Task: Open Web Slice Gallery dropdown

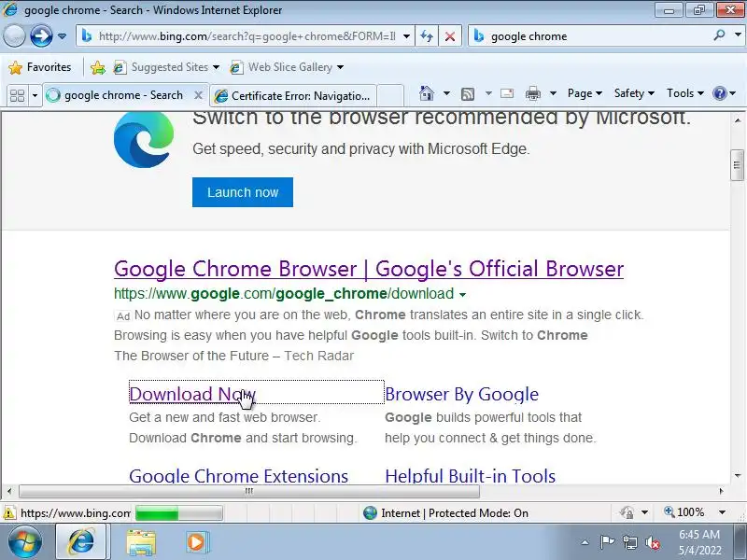Action: (x=287, y=67)
